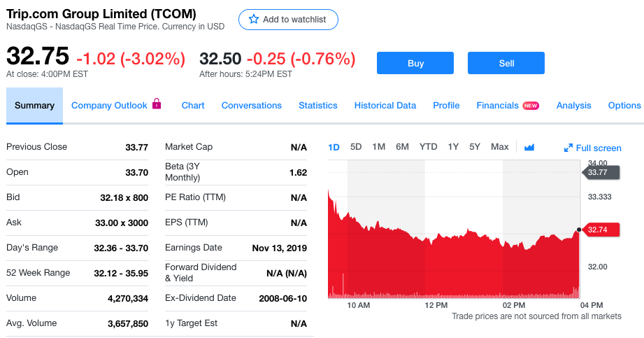Screen dimensions: 644x338
Task: Click the gray 33.77 previous close label
Action: click(x=601, y=172)
